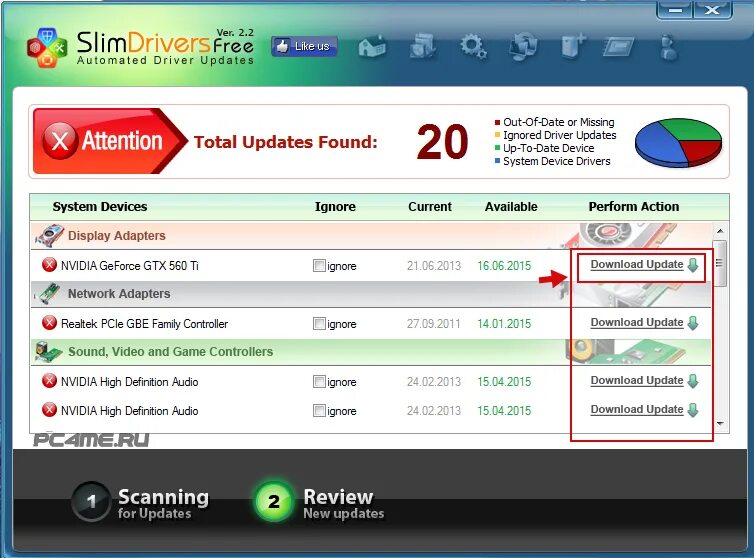Open support via headset person icon
Image resolution: width=754 pixels, height=558 pixels.
[x=669, y=47]
